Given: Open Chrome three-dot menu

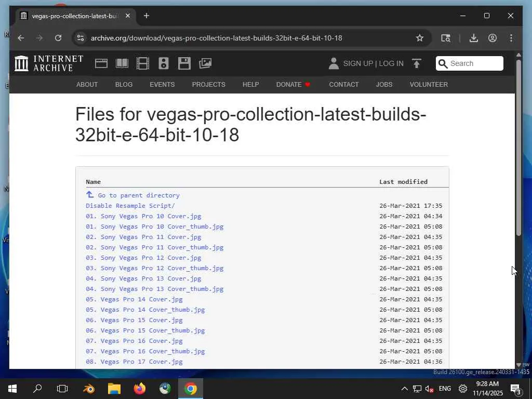Looking at the screenshot, I should [511, 38].
